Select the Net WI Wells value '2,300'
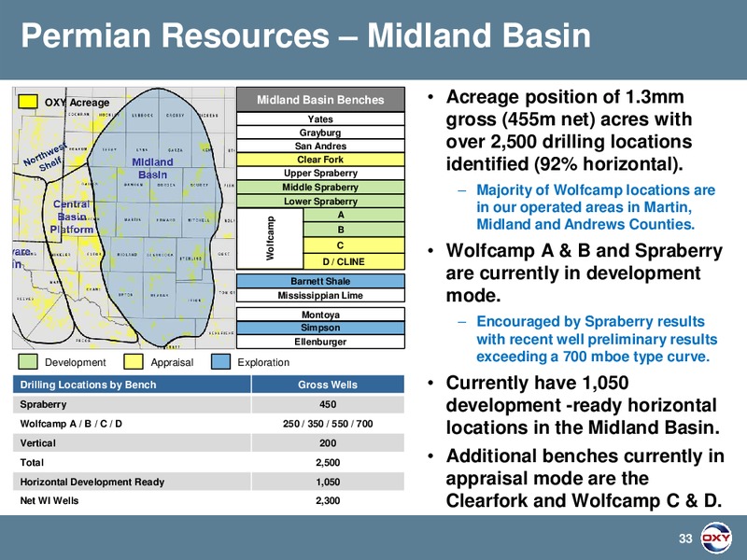The image size is (747, 560). (x=328, y=501)
